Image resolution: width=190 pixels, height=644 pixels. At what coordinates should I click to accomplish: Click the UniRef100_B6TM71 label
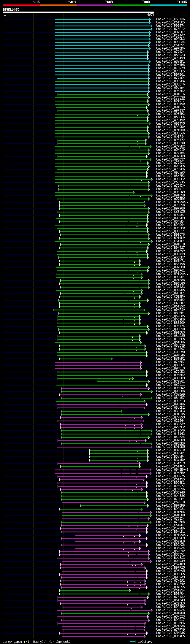tap(170, 261)
